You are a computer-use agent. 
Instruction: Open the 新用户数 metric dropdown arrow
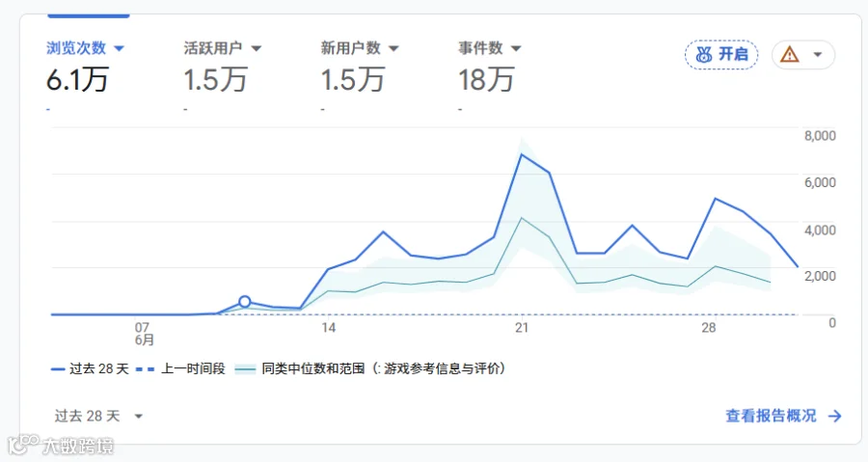coord(393,48)
